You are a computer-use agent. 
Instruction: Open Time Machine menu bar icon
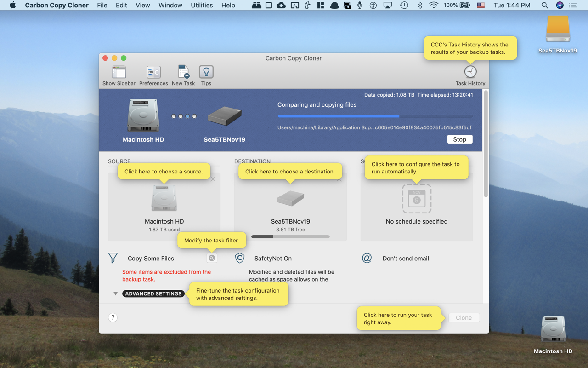tap(404, 5)
